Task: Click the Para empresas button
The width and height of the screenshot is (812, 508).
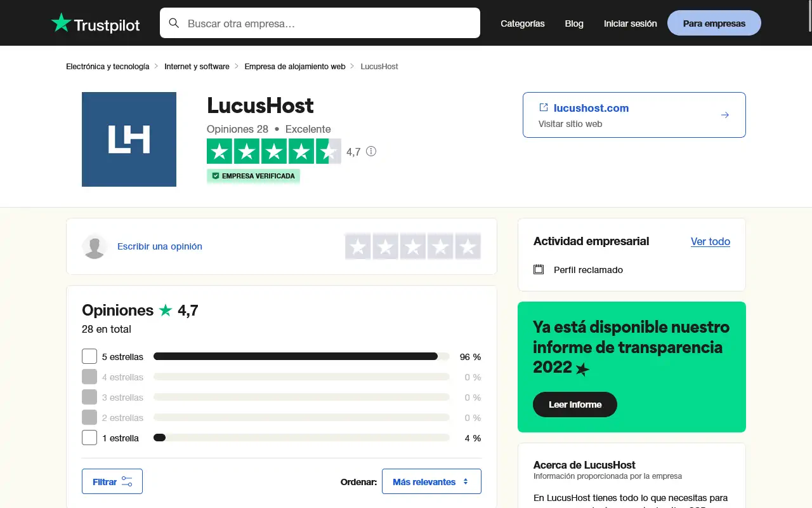Action: point(714,23)
